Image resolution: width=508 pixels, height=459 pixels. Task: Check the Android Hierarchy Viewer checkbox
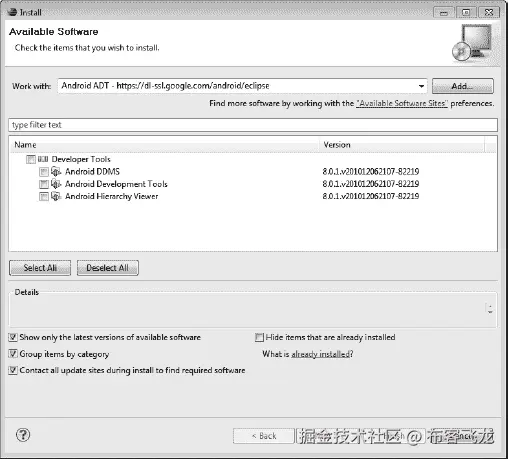coord(44,197)
